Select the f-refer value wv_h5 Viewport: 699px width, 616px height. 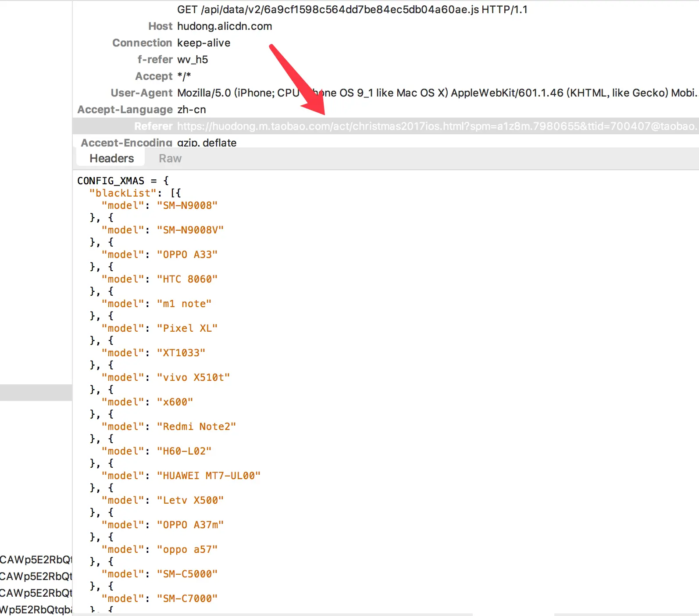pos(193,60)
